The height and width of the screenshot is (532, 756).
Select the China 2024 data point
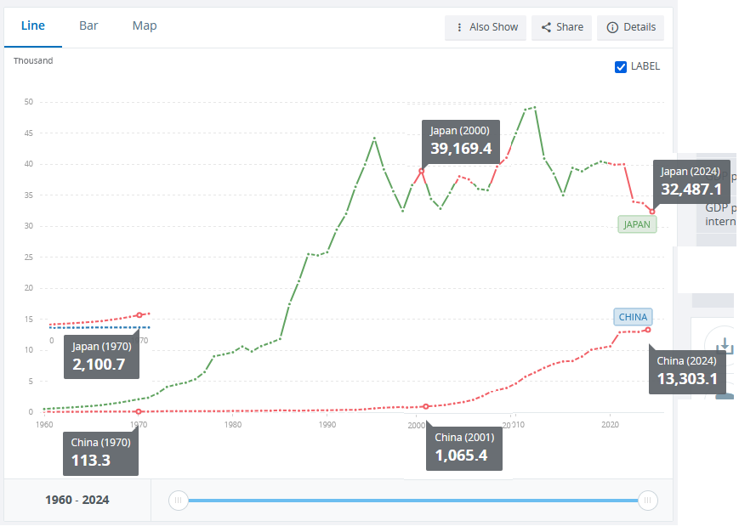[x=648, y=330]
